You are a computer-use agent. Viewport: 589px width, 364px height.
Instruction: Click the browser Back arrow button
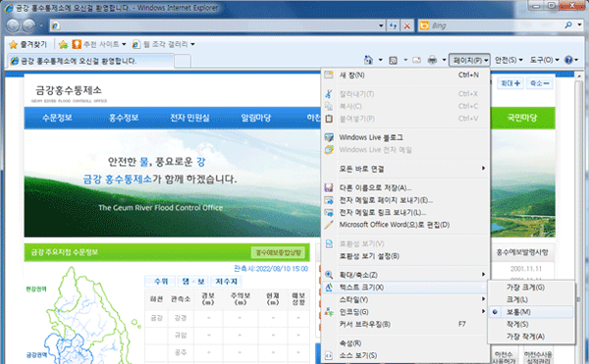click(13, 26)
